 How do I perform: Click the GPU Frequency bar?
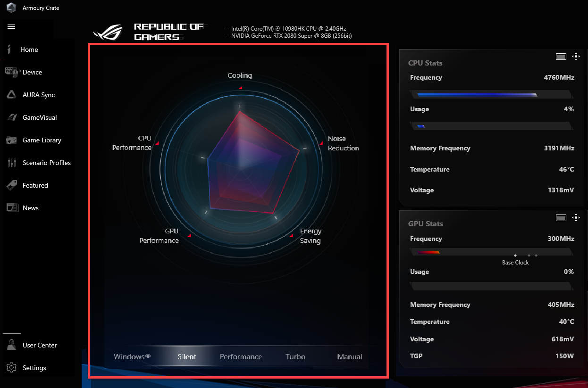(492, 252)
